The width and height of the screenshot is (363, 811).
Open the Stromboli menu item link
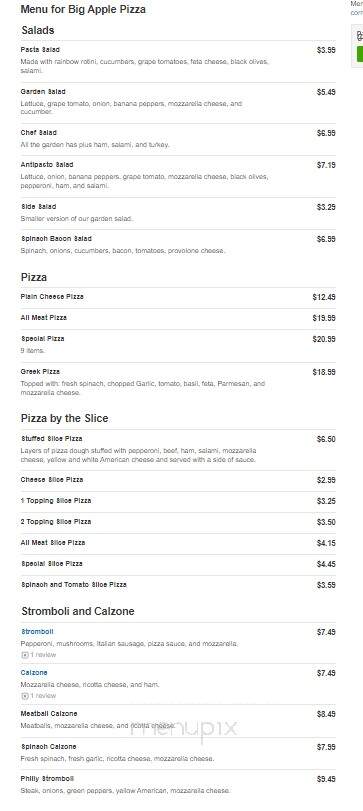[x=37, y=632]
